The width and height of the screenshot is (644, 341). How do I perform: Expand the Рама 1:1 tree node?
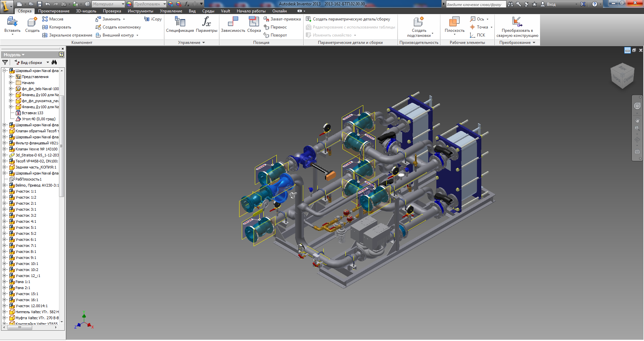(4, 282)
